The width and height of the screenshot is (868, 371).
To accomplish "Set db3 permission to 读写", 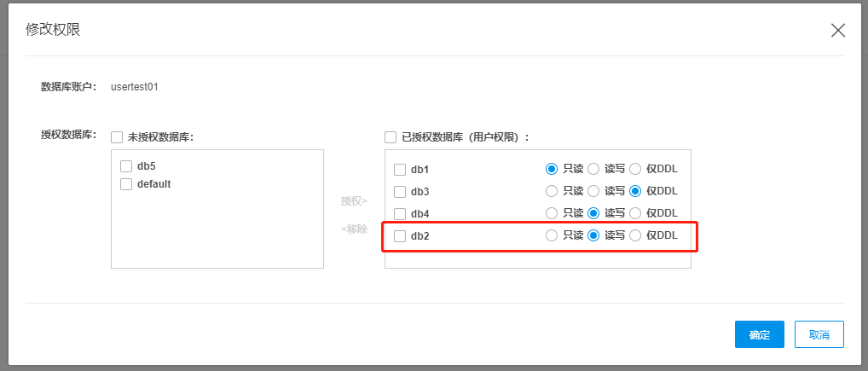I will coord(593,190).
